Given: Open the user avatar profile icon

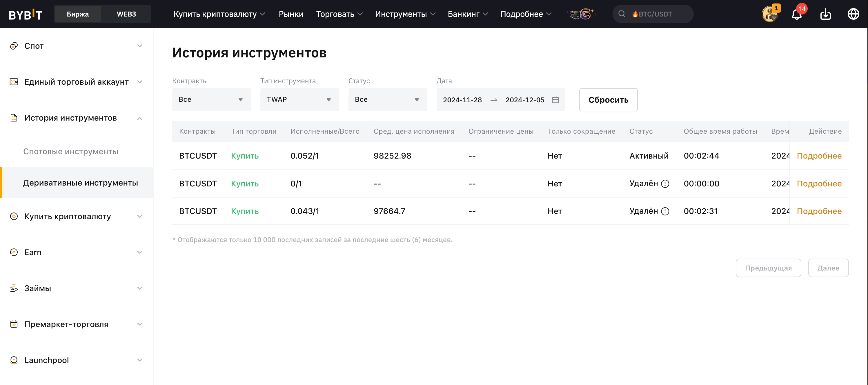Looking at the screenshot, I should click(770, 14).
